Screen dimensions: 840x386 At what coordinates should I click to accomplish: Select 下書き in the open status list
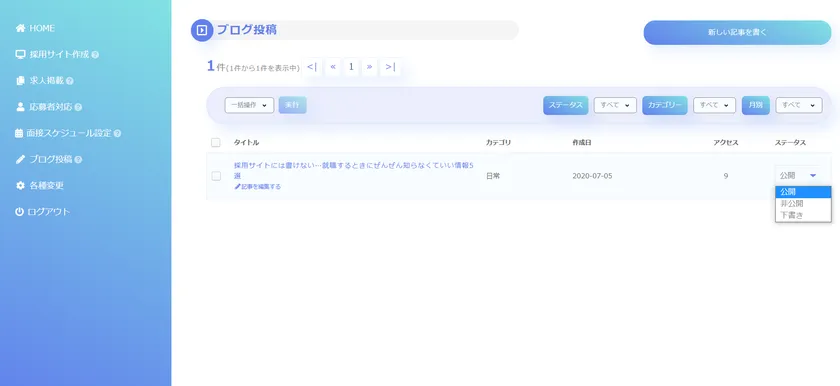pyautogui.click(x=803, y=215)
